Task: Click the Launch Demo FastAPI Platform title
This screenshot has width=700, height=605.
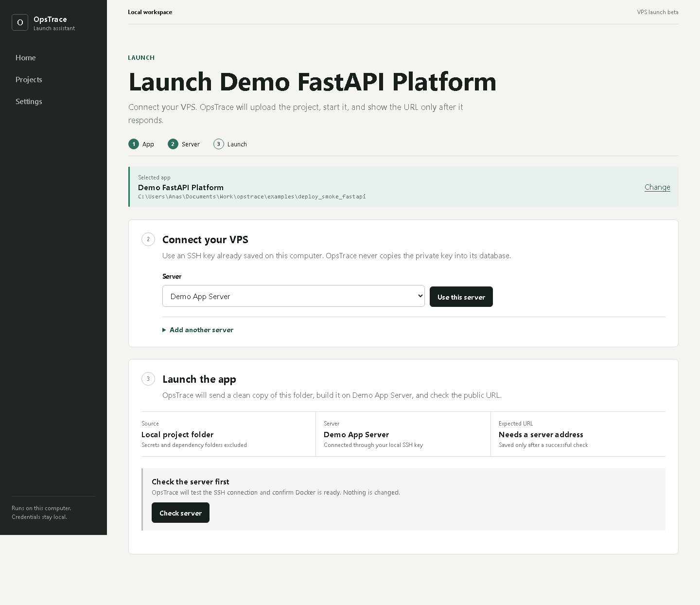Action: point(313,82)
